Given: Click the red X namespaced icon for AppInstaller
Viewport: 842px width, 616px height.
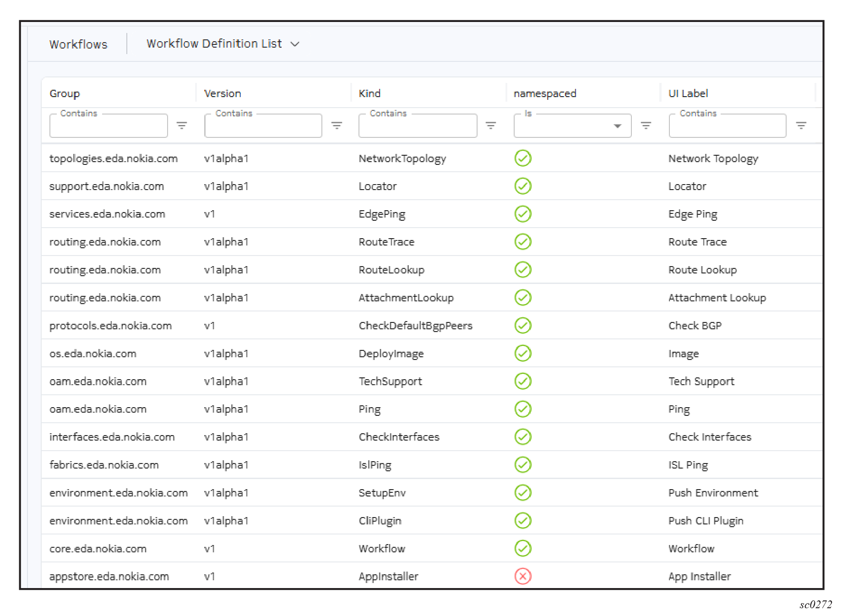Looking at the screenshot, I should [523, 576].
